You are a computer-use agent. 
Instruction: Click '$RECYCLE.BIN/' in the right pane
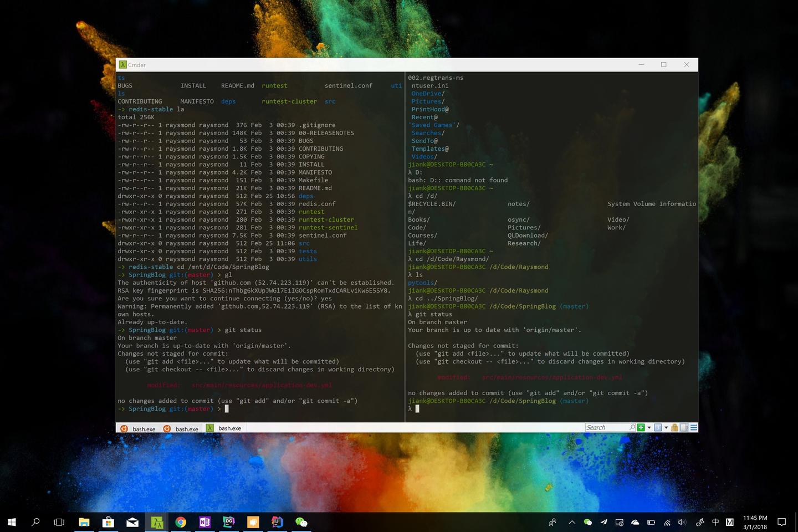coord(432,204)
